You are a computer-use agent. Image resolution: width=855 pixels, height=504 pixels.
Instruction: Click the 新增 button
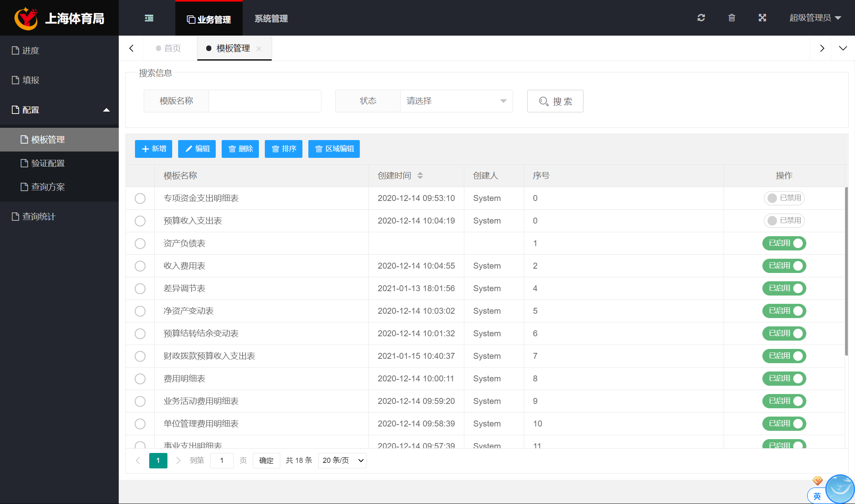pos(154,149)
